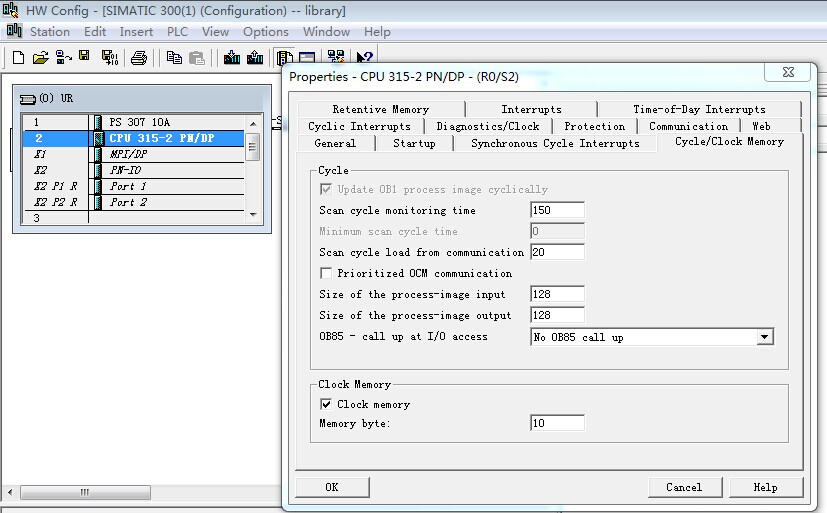Switch to the Time-of-Day Interrupts tab

[699, 109]
